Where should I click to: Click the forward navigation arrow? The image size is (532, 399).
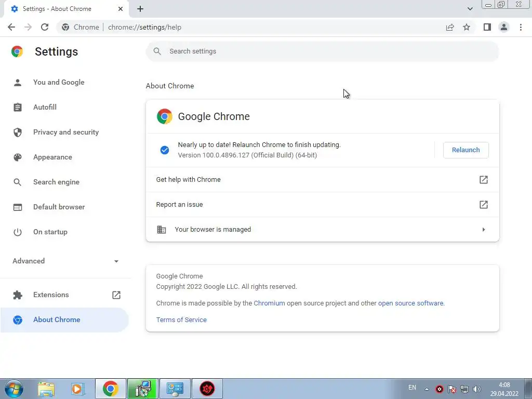[28, 27]
